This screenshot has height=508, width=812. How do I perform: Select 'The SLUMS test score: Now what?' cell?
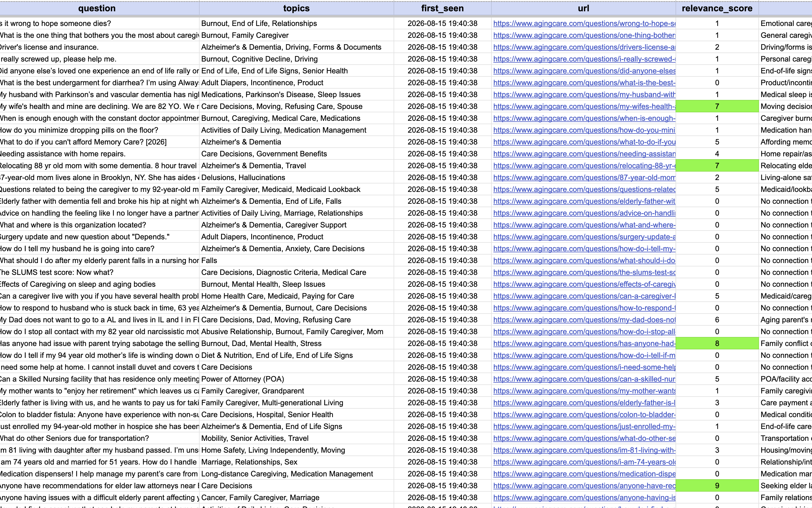[99, 272]
